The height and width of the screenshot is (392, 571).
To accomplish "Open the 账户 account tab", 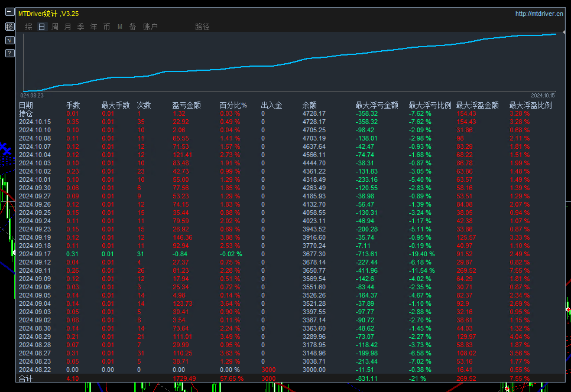I will click(x=150, y=27).
